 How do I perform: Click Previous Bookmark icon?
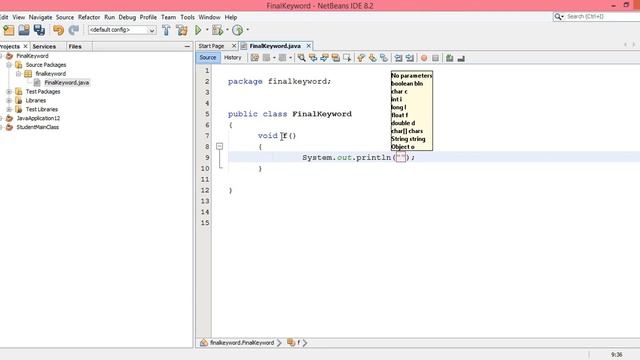coord(361,58)
